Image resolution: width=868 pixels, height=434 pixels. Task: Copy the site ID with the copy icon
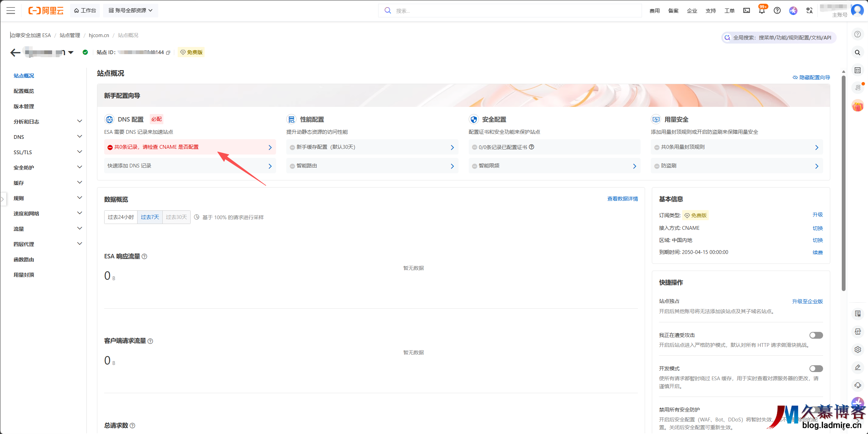coord(168,52)
